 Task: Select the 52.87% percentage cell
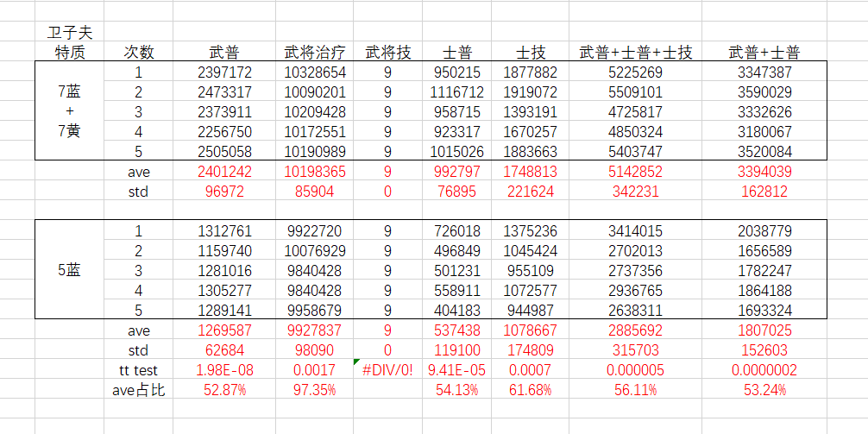tap(224, 390)
